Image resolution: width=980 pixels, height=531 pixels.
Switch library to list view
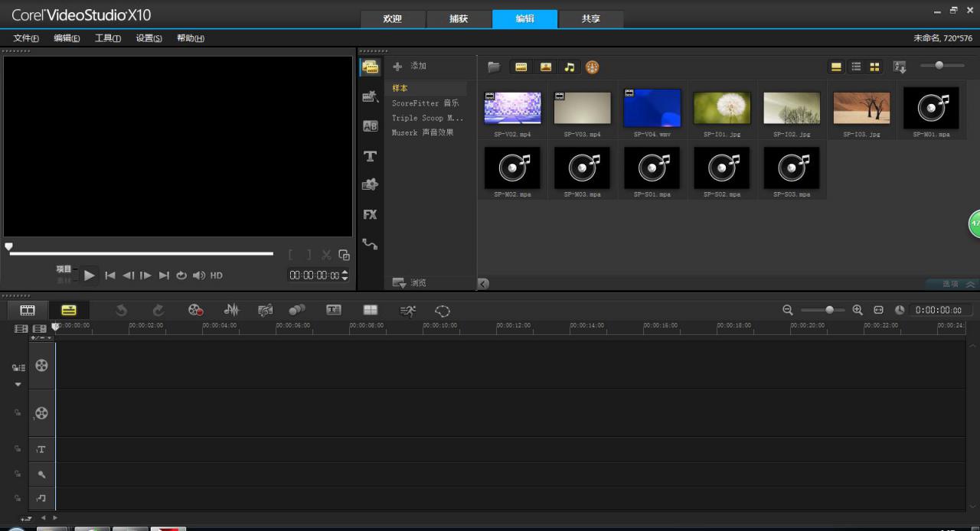coord(857,67)
